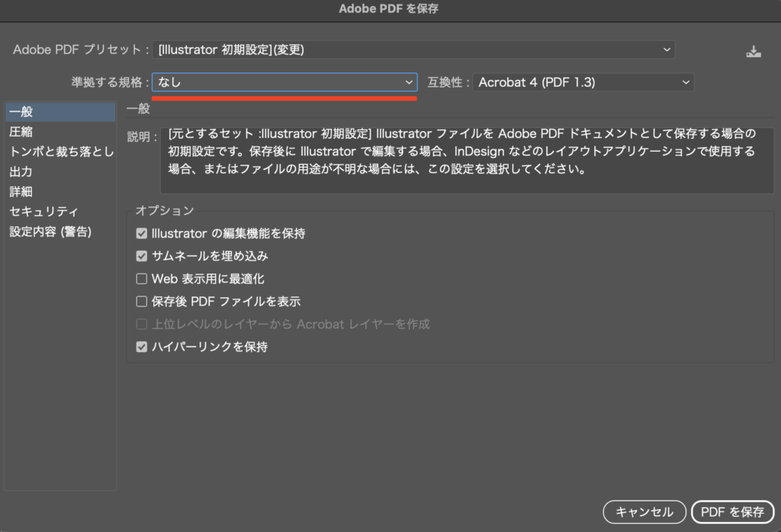Disable the ハイパーリンクを保持 checkbox
Viewport: 781px width, 532px height.
[x=142, y=347]
